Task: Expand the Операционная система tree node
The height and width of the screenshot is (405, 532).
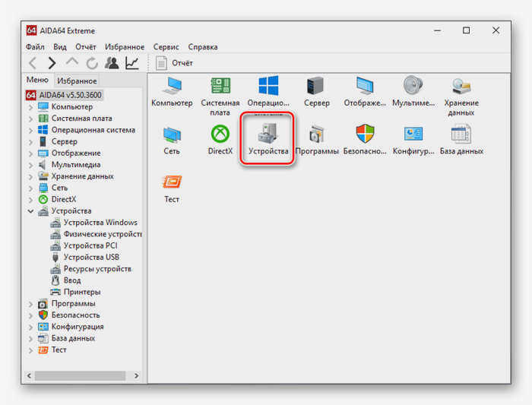Action: click(x=31, y=130)
